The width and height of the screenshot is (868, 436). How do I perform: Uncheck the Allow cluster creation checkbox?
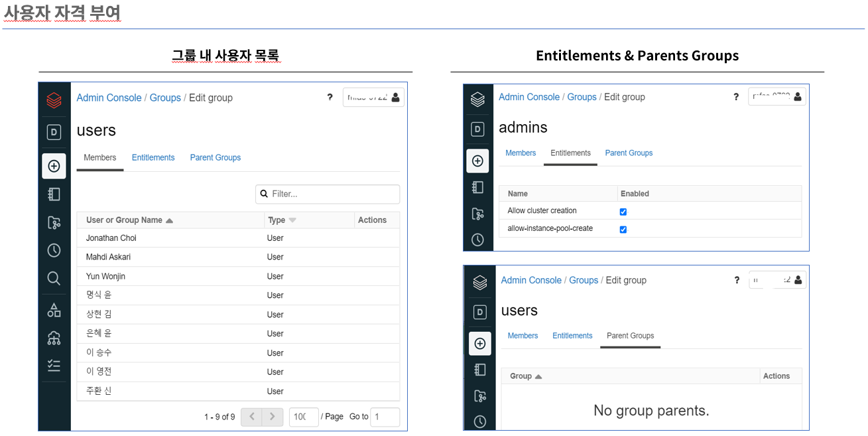(x=623, y=212)
